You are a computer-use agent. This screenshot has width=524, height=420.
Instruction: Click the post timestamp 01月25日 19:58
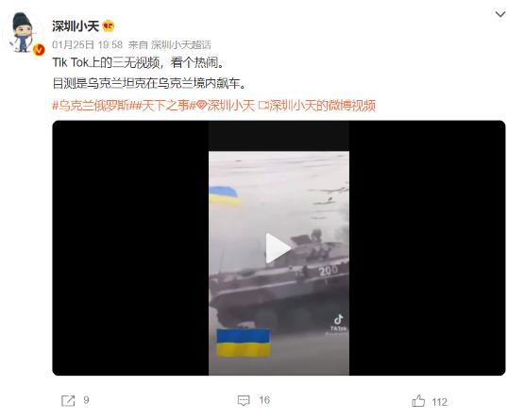pos(88,44)
